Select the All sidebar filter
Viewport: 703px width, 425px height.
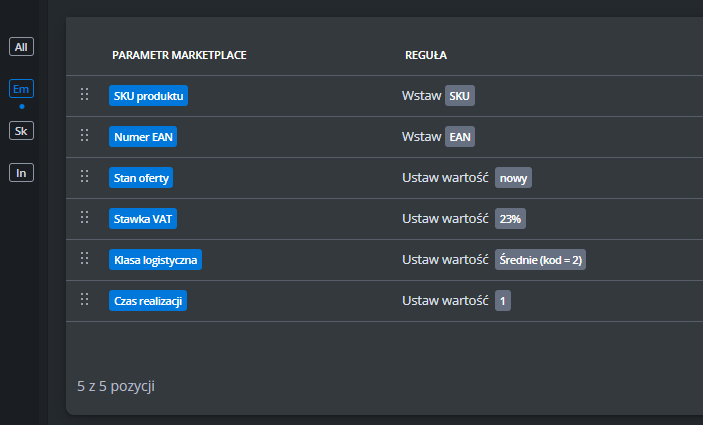22,46
